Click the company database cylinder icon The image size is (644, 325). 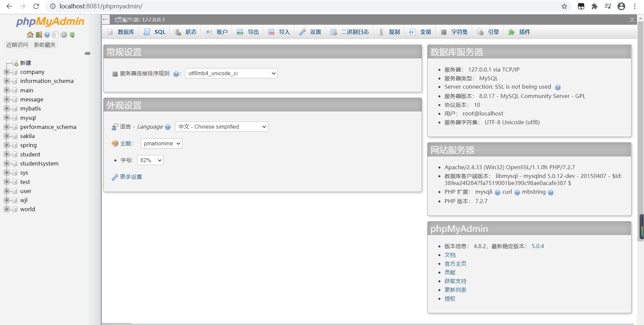[x=15, y=72]
